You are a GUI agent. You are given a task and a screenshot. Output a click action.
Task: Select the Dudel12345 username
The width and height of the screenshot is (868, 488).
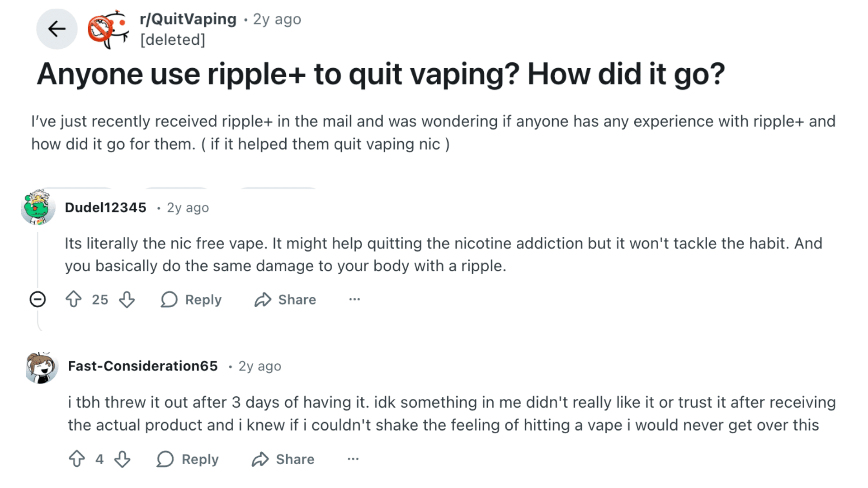[x=106, y=207]
